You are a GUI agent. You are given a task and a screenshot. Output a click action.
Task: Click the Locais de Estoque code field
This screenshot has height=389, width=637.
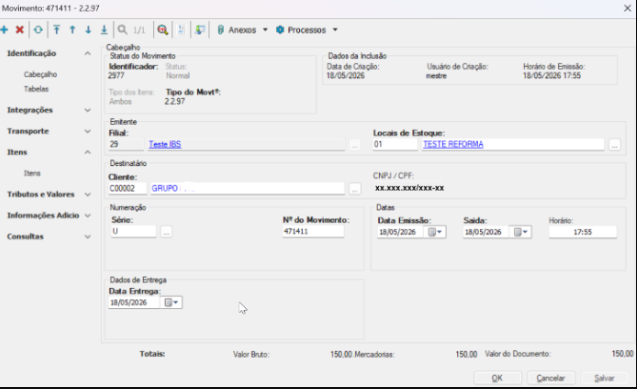[x=395, y=144]
